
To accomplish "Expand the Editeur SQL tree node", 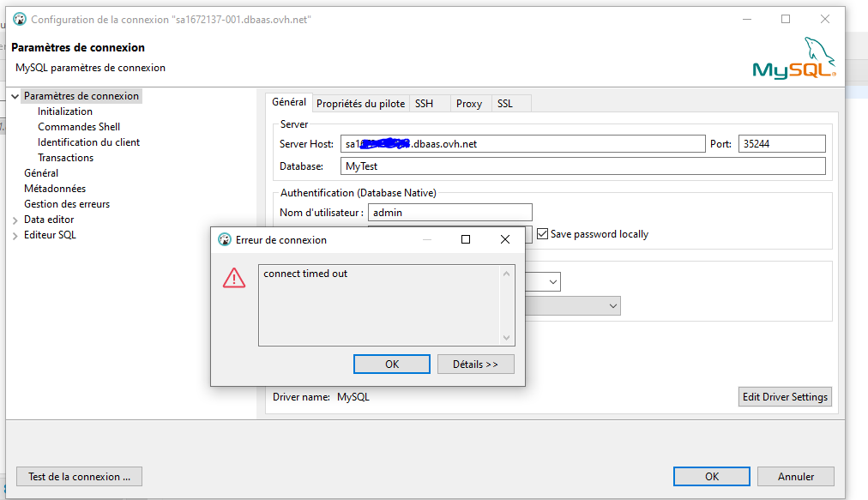I will point(15,236).
